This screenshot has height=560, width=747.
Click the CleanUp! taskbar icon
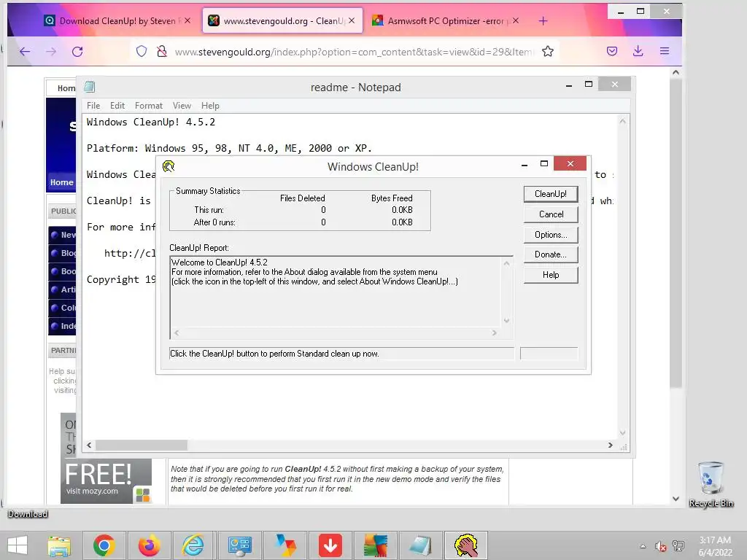click(x=466, y=545)
